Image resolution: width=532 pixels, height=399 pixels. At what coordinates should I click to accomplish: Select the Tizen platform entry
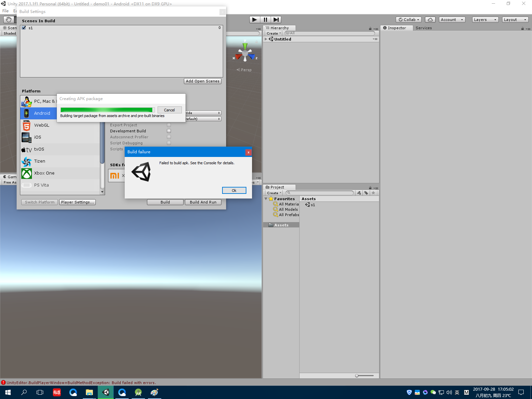pyautogui.click(x=60, y=161)
